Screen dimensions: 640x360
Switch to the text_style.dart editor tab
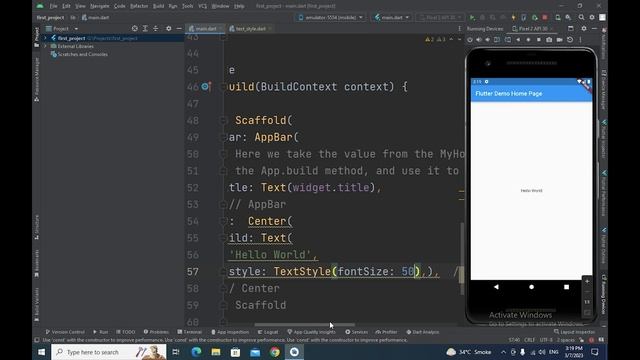coord(250,29)
